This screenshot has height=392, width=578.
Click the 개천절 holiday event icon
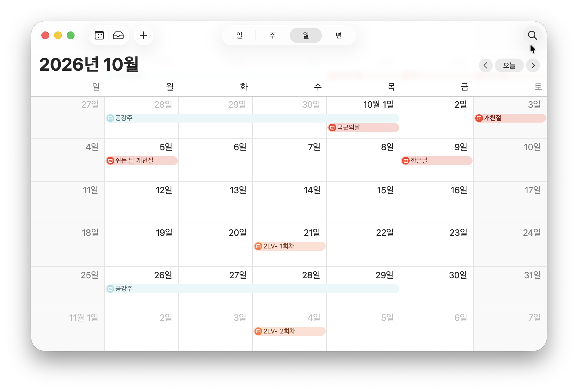[479, 118]
